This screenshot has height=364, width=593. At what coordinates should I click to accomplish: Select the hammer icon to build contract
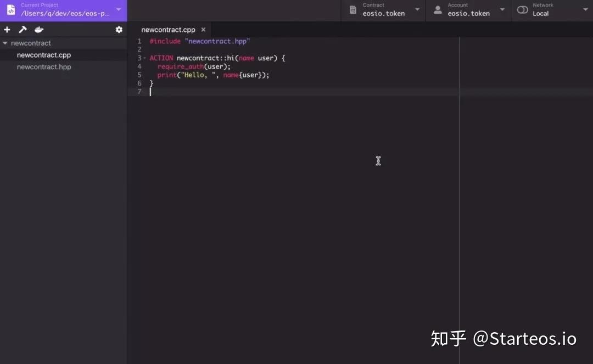[23, 30]
